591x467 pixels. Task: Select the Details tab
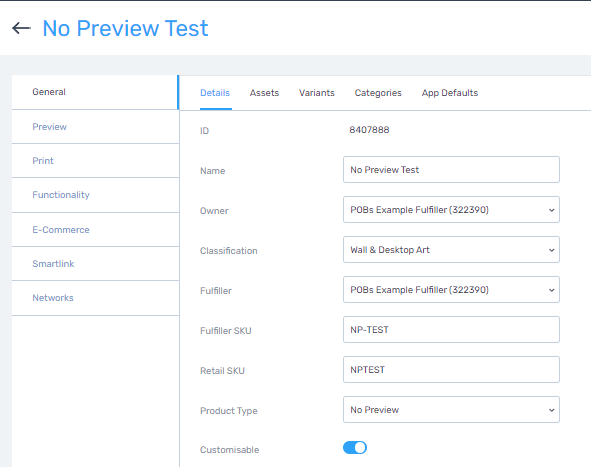[215, 93]
